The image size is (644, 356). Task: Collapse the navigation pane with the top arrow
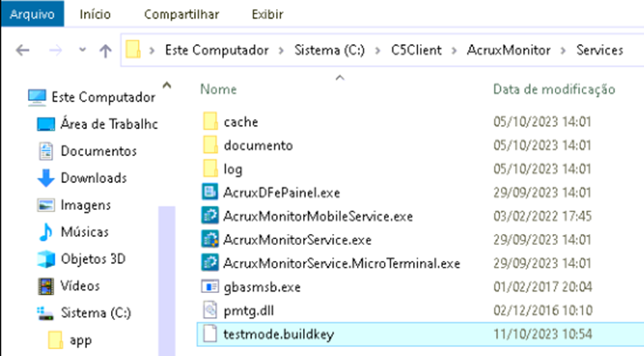pyautogui.click(x=166, y=85)
